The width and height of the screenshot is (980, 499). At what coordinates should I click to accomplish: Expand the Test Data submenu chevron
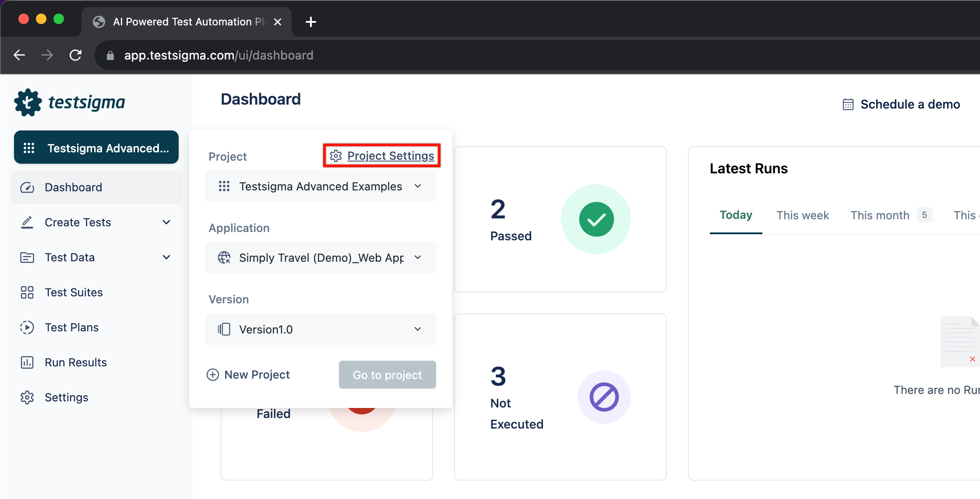point(166,257)
